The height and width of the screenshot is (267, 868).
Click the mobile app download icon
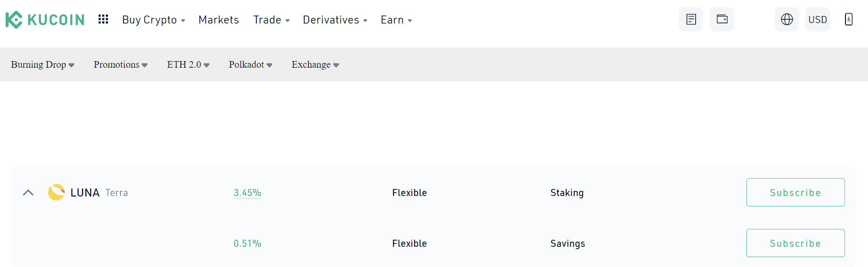point(848,19)
